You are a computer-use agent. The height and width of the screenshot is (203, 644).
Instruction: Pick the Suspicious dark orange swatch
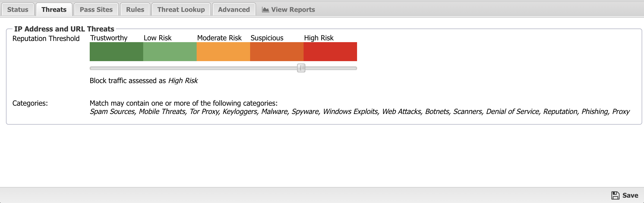pyautogui.click(x=277, y=52)
